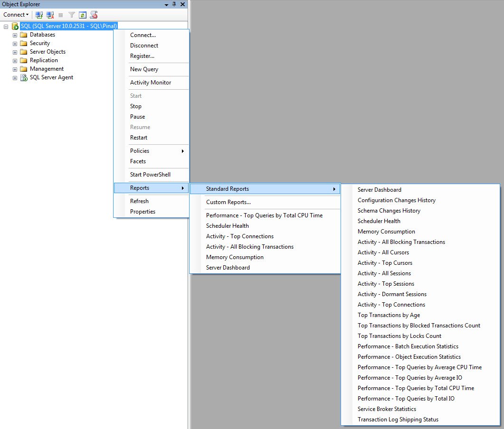
Task: Toggle the Object Explorer auto-hide pin
Action: 174,4
